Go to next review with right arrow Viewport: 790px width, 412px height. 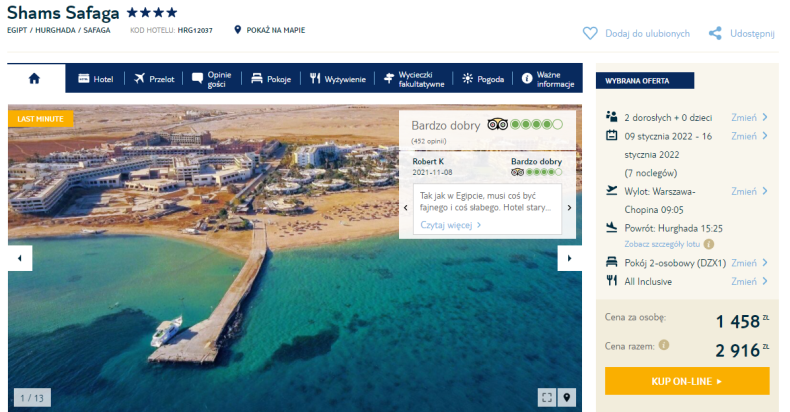(x=569, y=208)
